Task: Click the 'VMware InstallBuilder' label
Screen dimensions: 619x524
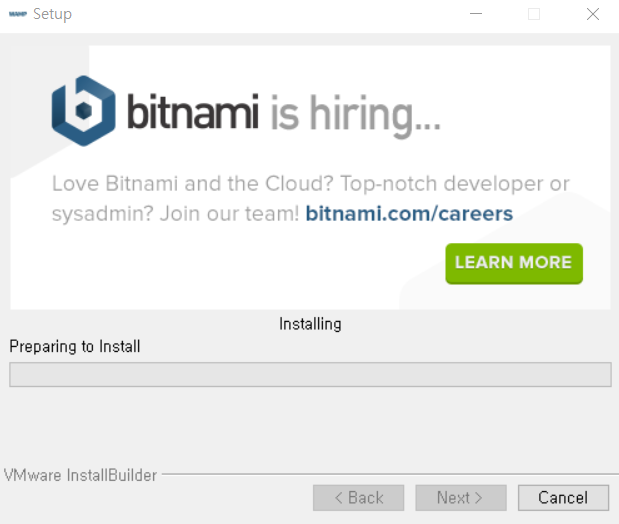Action: 81,475
